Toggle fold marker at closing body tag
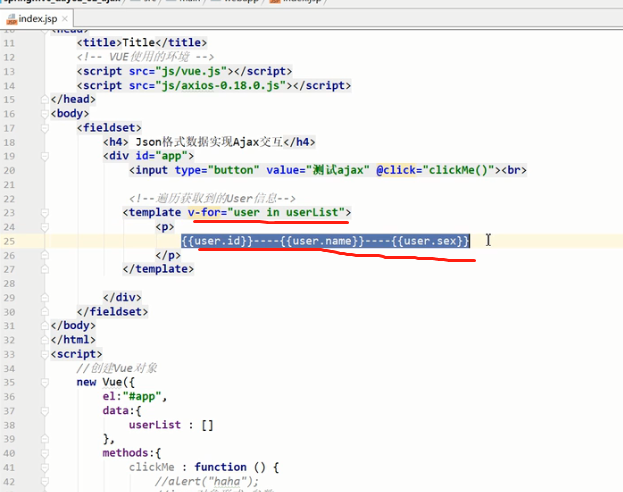 [x=45, y=326]
